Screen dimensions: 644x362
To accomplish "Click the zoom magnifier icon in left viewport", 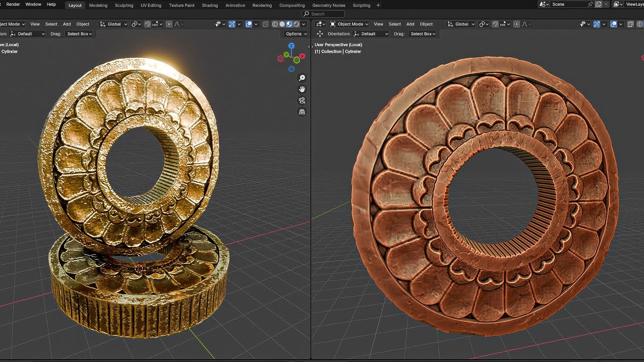I will (302, 78).
